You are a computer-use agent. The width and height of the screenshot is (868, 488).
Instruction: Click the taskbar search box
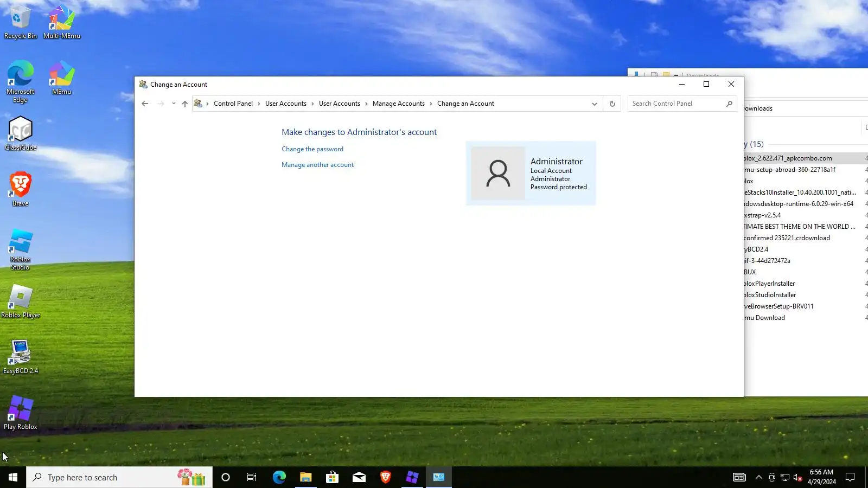119,477
